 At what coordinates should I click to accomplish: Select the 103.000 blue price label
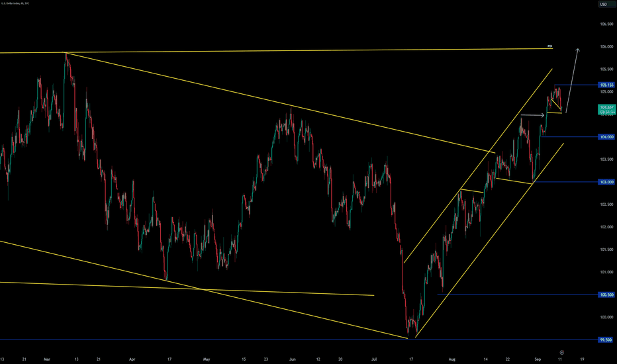[606, 182]
